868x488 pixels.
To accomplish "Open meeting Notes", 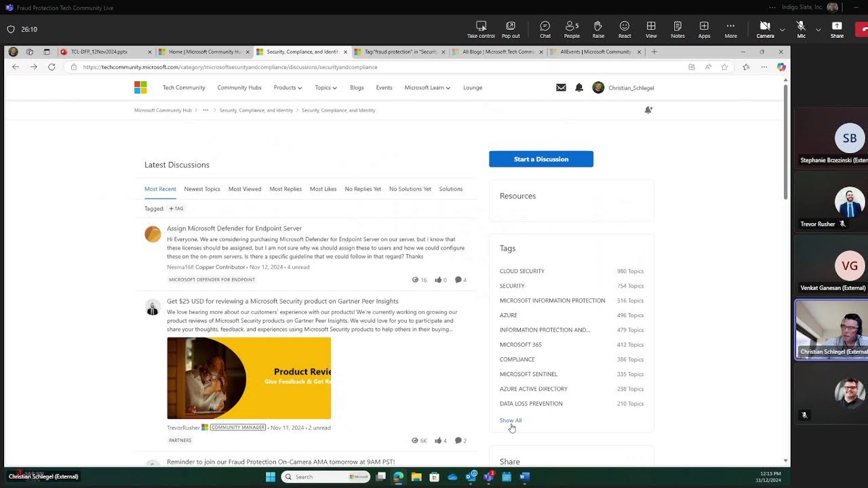I will pyautogui.click(x=677, y=29).
